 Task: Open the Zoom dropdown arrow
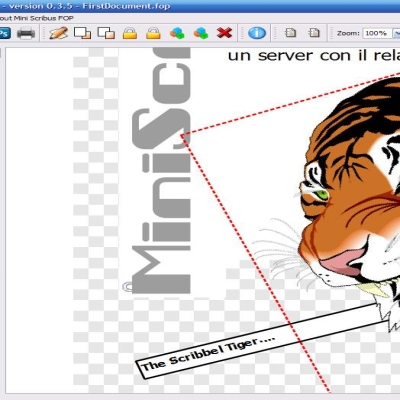396,33
